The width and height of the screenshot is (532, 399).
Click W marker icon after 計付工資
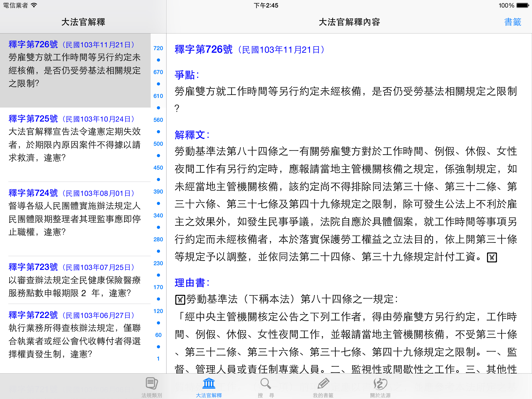[x=492, y=257]
